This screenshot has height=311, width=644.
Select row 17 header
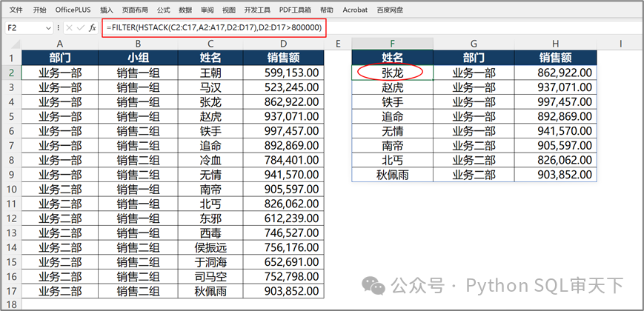tap(11, 291)
